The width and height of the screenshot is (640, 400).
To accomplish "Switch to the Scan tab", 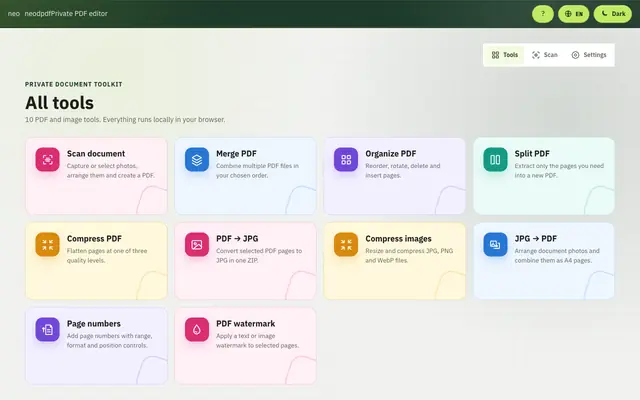I will point(544,55).
